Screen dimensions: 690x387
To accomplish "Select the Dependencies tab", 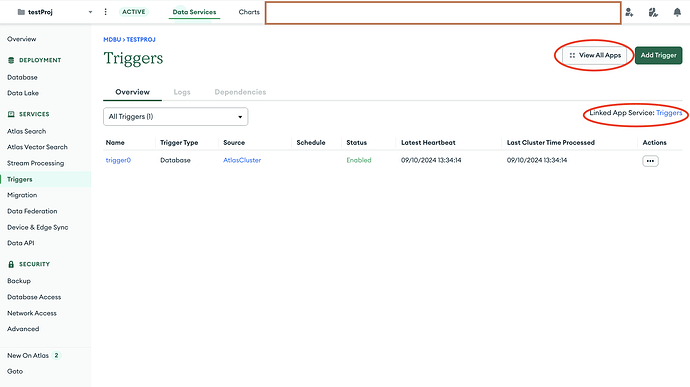I will pos(240,92).
